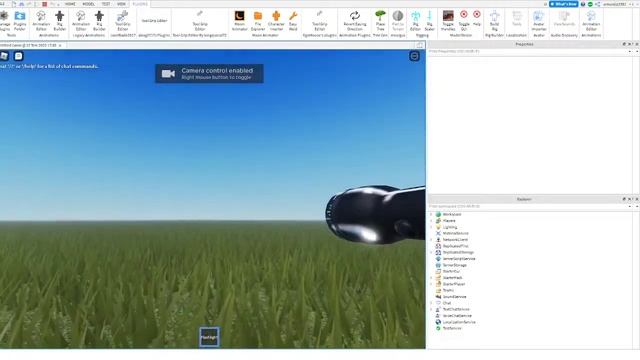Expand the StarterPack node
Viewport: 640px width, 360px height.
click(431, 278)
